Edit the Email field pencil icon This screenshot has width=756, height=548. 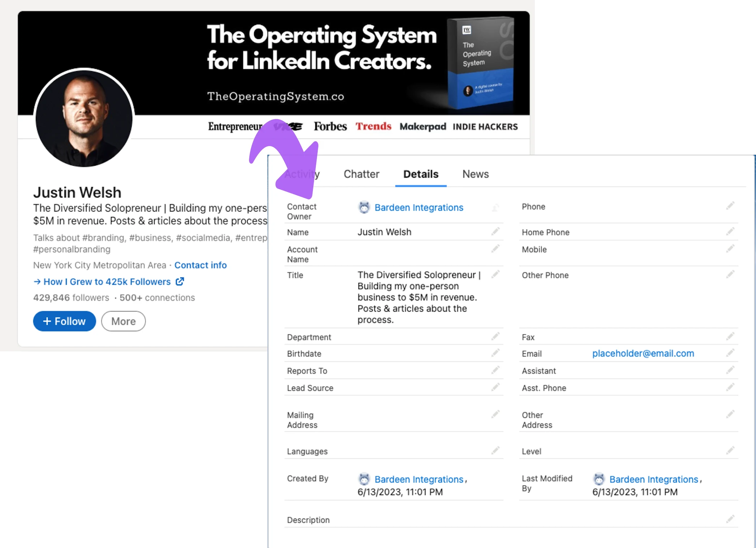[730, 352]
